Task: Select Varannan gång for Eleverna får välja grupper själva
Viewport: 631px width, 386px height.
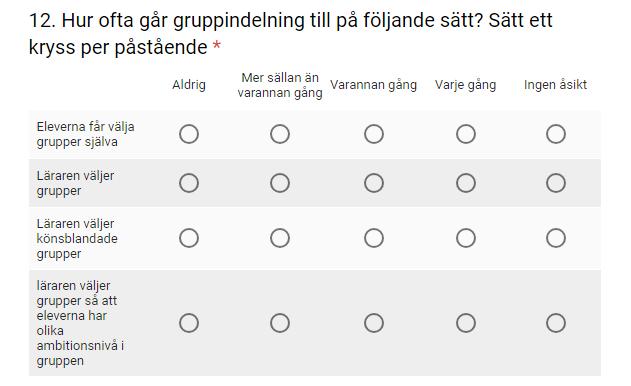Action: pyautogui.click(x=374, y=134)
